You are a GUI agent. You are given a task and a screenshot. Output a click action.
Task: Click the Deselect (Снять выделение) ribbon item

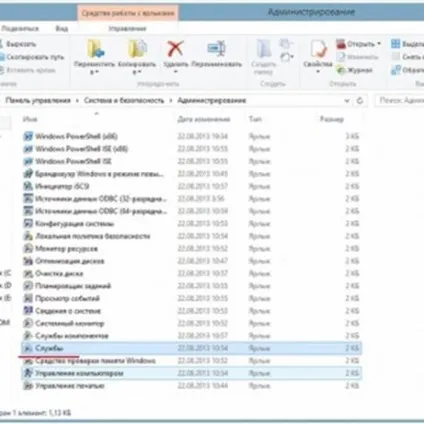(407, 57)
